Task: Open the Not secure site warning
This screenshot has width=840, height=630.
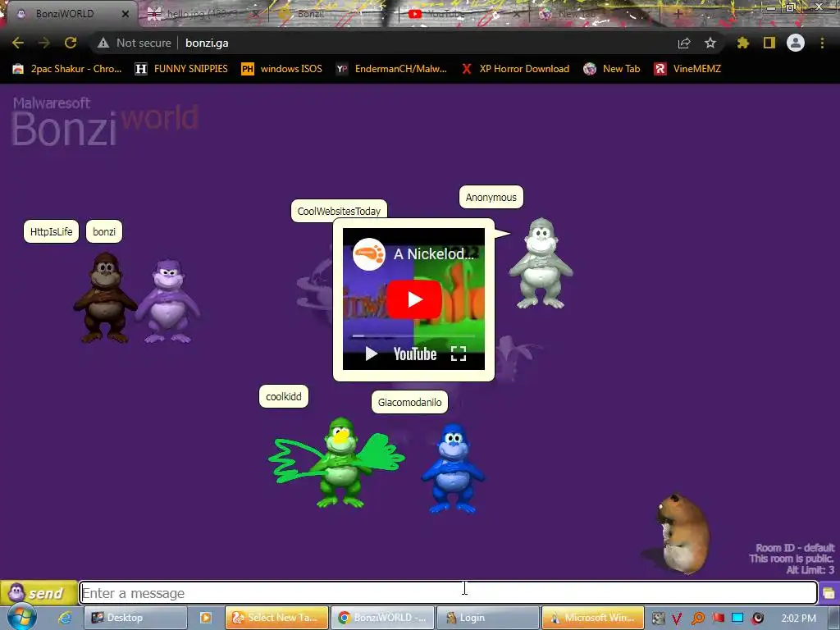Action: pyautogui.click(x=135, y=43)
